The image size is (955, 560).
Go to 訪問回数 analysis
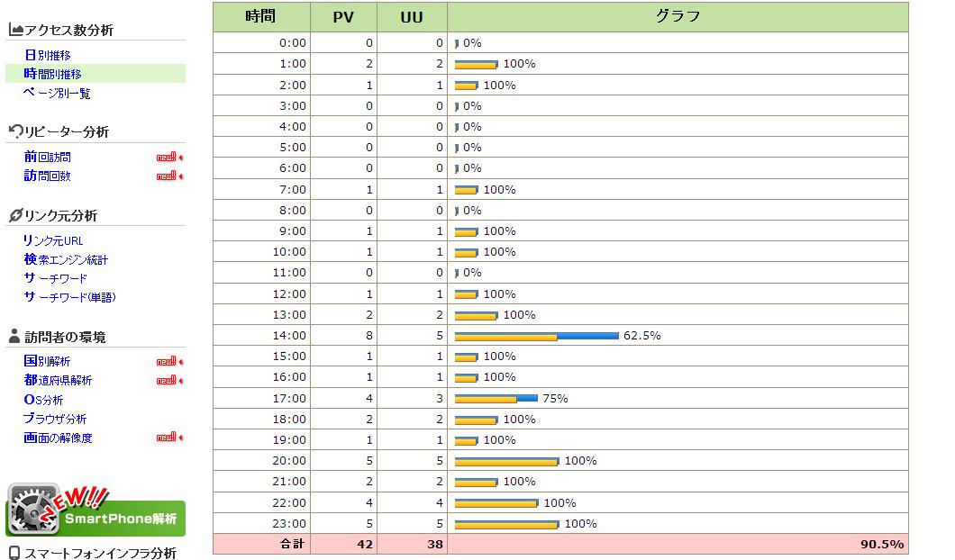(x=48, y=176)
